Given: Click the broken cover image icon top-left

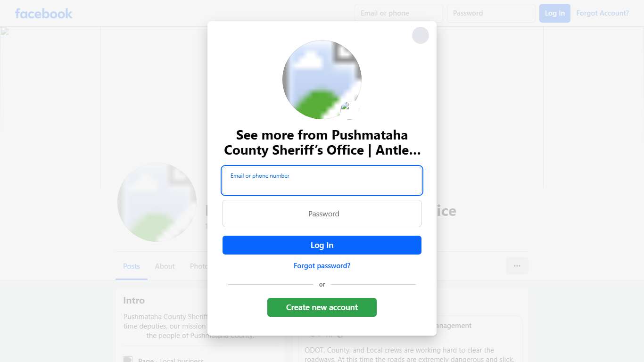Looking at the screenshot, I should 5,32.
